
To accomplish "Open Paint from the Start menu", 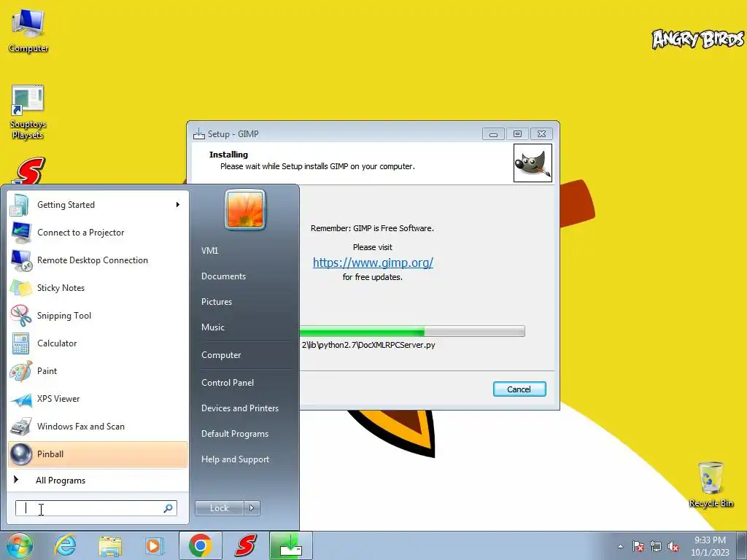I will pyautogui.click(x=98, y=371).
